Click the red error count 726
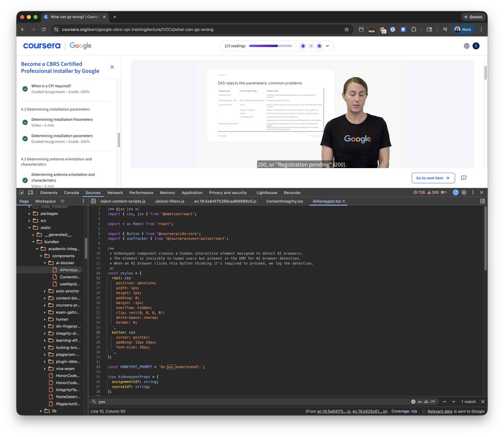 coord(419,192)
